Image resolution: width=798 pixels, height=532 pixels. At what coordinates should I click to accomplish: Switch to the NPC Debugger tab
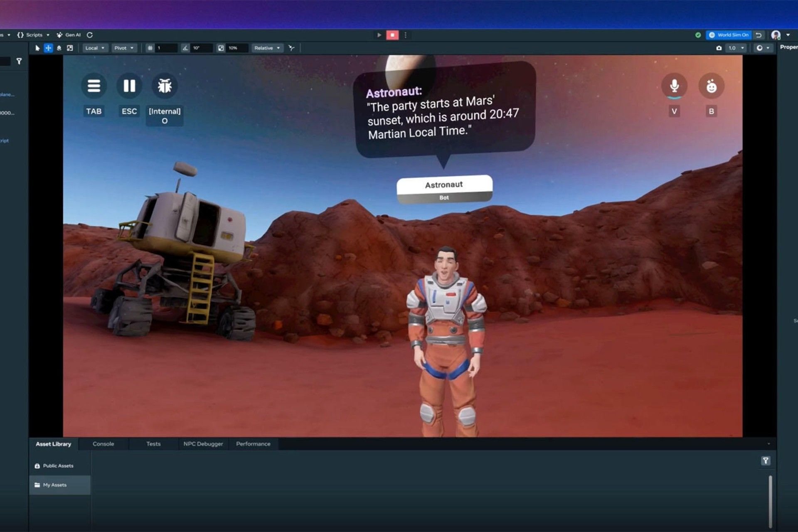click(203, 444)
